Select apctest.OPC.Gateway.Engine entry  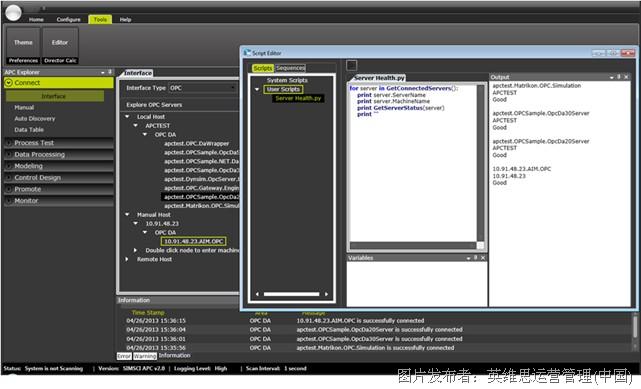pyautogui.click(x=201, y=188)
